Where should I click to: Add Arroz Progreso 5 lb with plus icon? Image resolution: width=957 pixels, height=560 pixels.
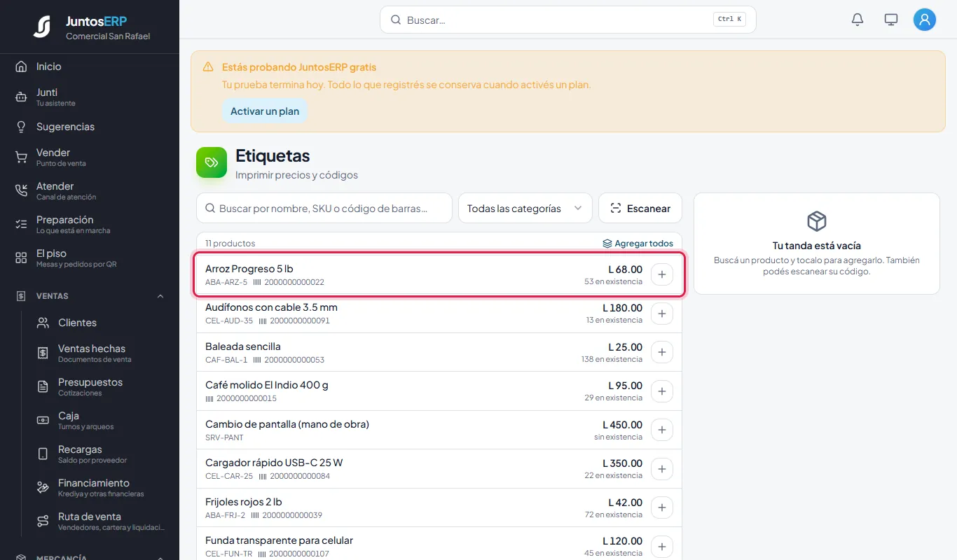[x=662, y=275]
